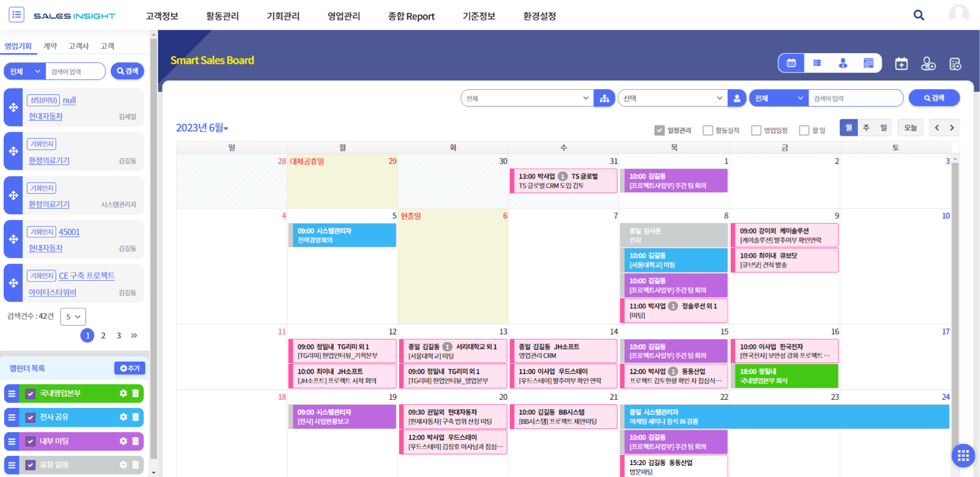Image resolution: width=980 pixels, height=477 pixels.
Task: Click the 추가 button in 캘린더 목록
Action: (x=130, y=368)
